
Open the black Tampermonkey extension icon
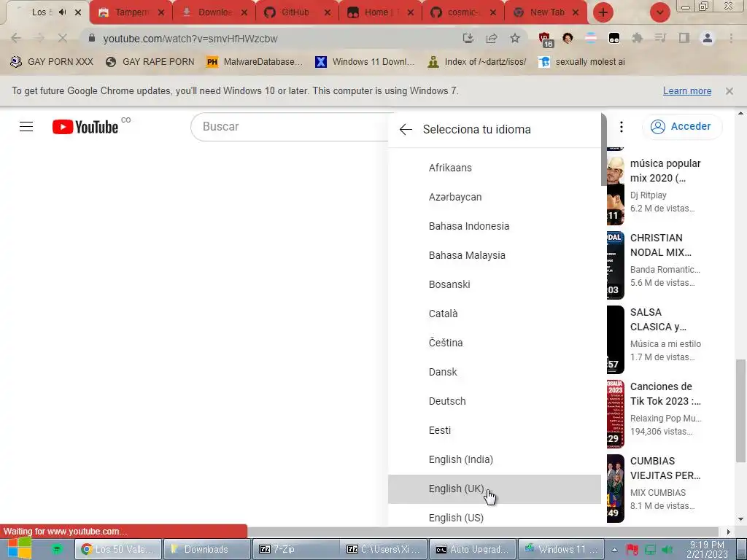(x=614, y=38)
